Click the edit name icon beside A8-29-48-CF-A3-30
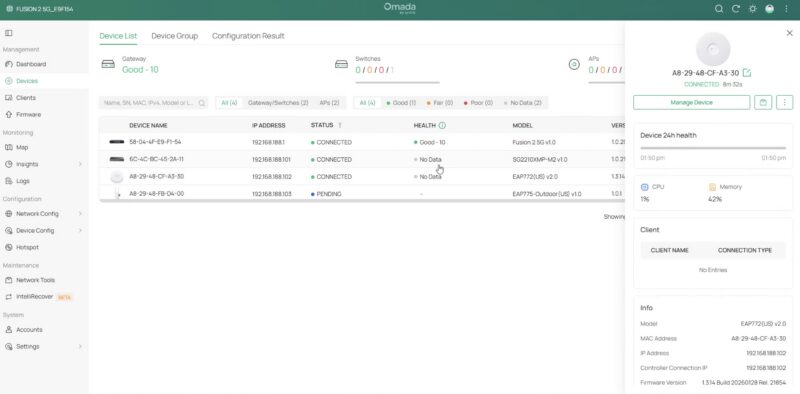800x394 pixels. click(x=747, y=72)
